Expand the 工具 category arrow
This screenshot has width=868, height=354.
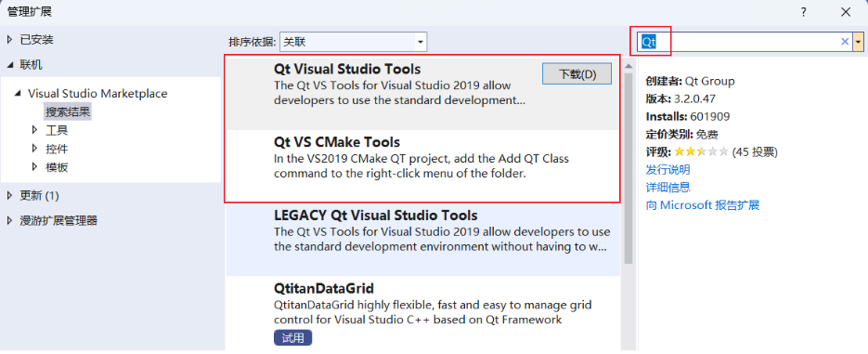click(35, 131)
